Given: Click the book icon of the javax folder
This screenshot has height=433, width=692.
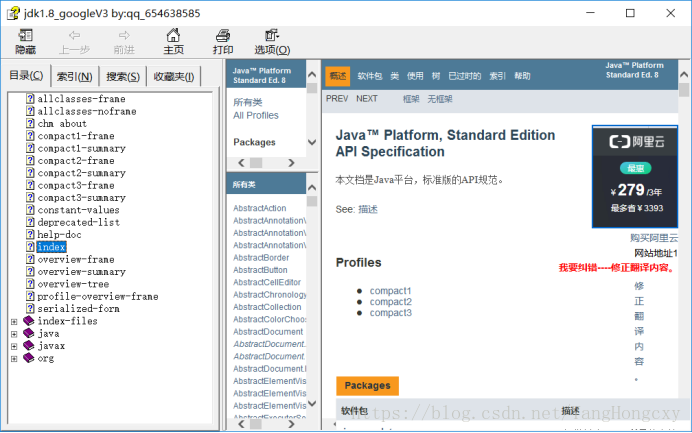Looking at the screenshot, I should (x=29, y=346).
